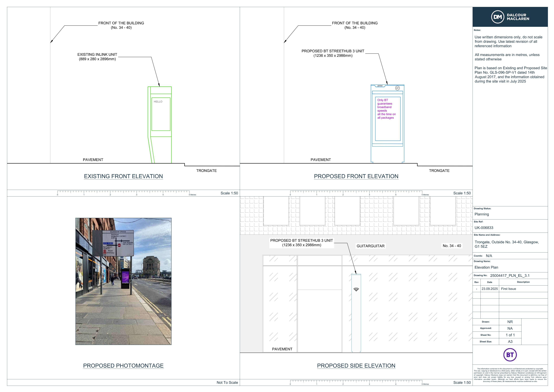
Task: Click 'TRONGATE' label on existing elevation
Action: click(x=206, y=171)
